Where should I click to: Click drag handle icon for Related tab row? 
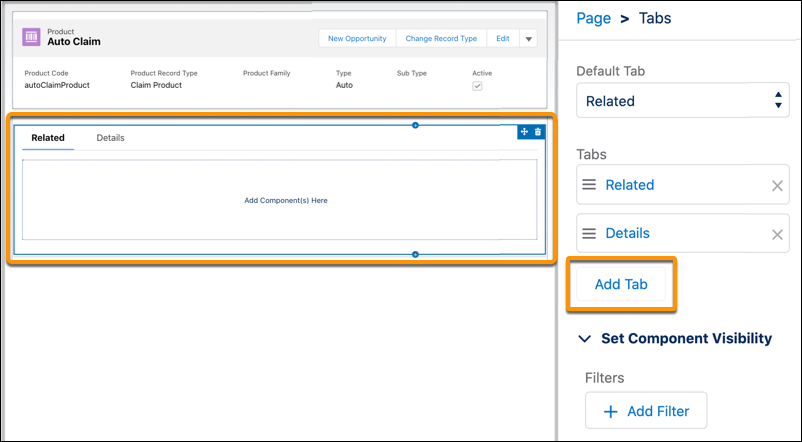click(x=589, y=185)
